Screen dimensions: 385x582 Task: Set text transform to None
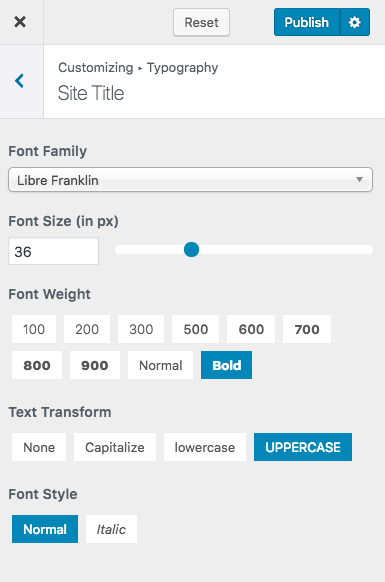pyautogui.click(x=39, y=447)
